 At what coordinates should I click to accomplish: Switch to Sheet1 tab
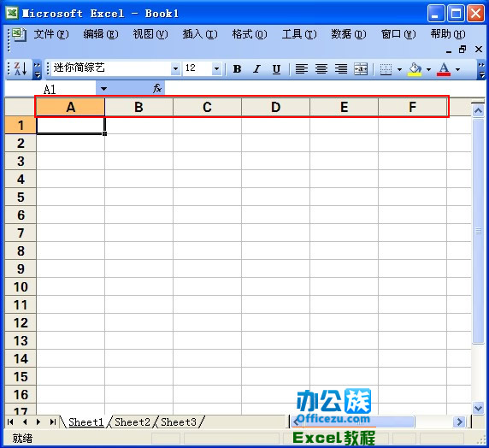pos(85,422)
